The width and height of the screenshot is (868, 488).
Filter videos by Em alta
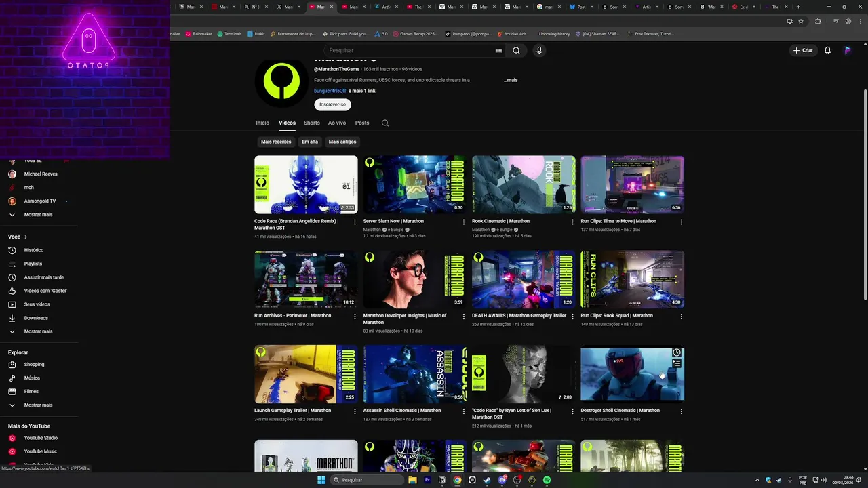[x=310, y=142]
